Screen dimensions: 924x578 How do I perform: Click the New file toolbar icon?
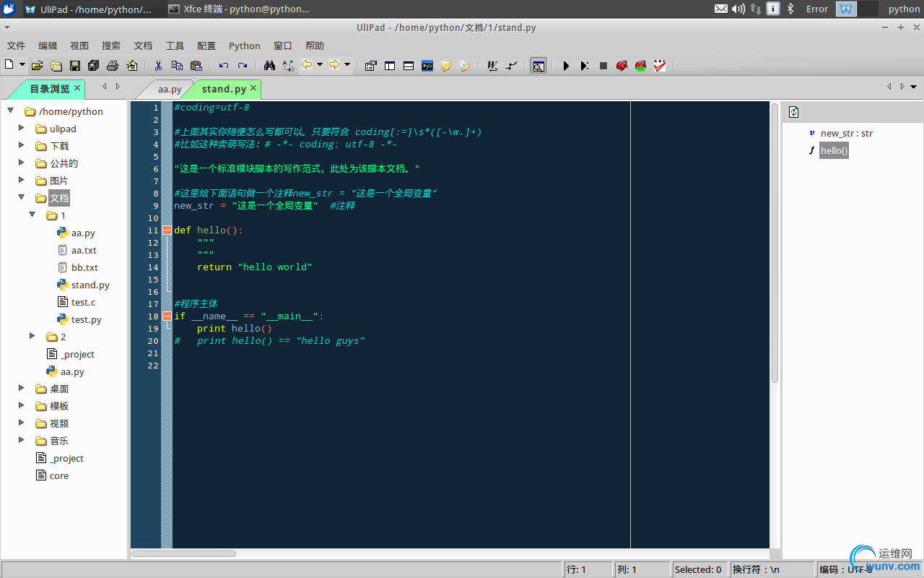9,65
